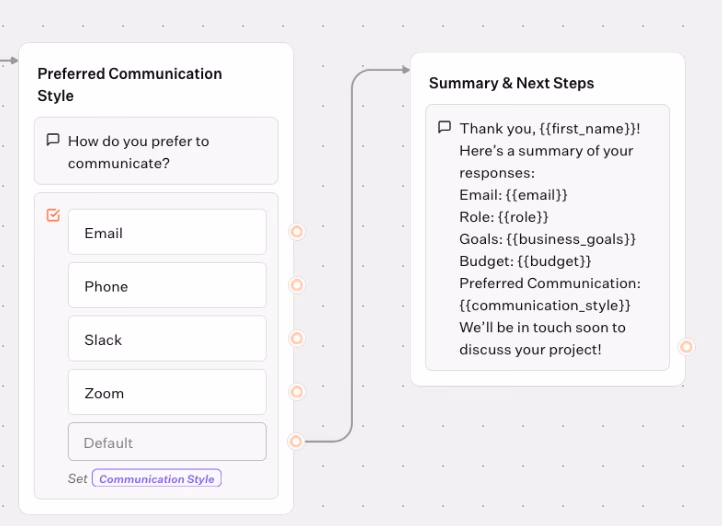Select the Zoom choice option
Screen dimensions: 722x526
coord(167,393)
